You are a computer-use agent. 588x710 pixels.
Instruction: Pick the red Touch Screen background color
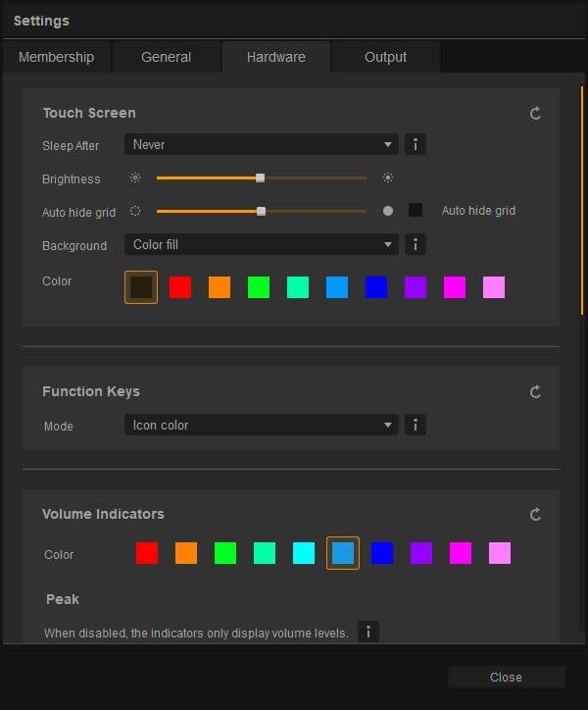(180, 287)
